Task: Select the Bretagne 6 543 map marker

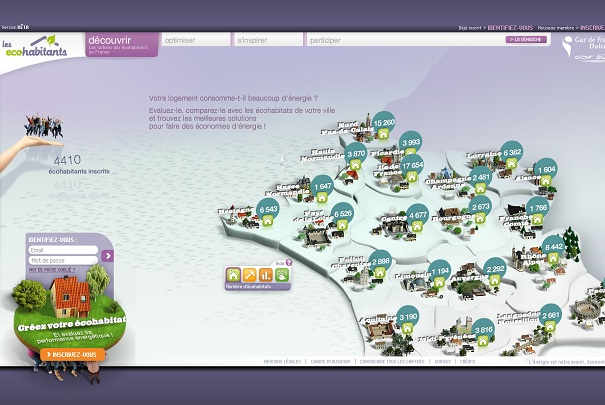Action: click(267, 209)
